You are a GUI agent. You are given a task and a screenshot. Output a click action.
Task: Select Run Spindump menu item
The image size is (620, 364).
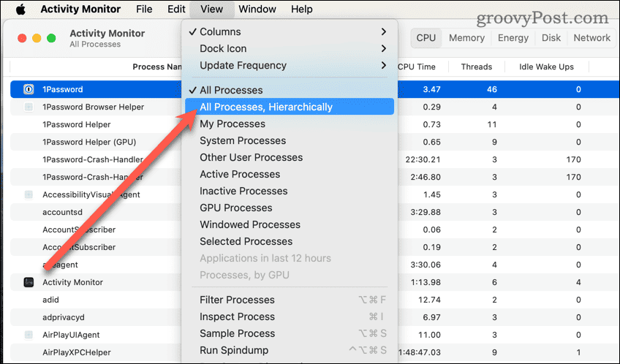click(290, 350)
